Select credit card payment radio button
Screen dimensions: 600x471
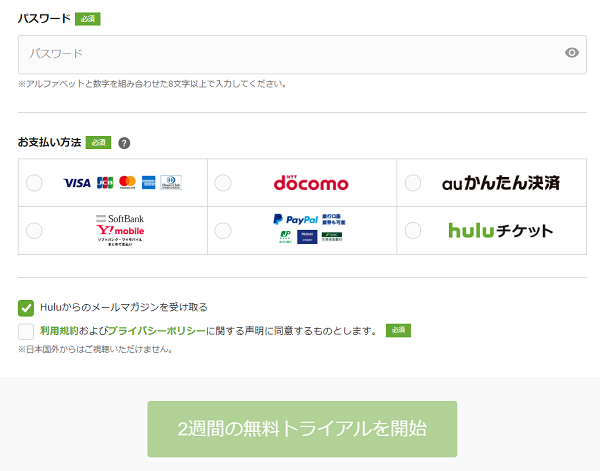pos(34,183)
